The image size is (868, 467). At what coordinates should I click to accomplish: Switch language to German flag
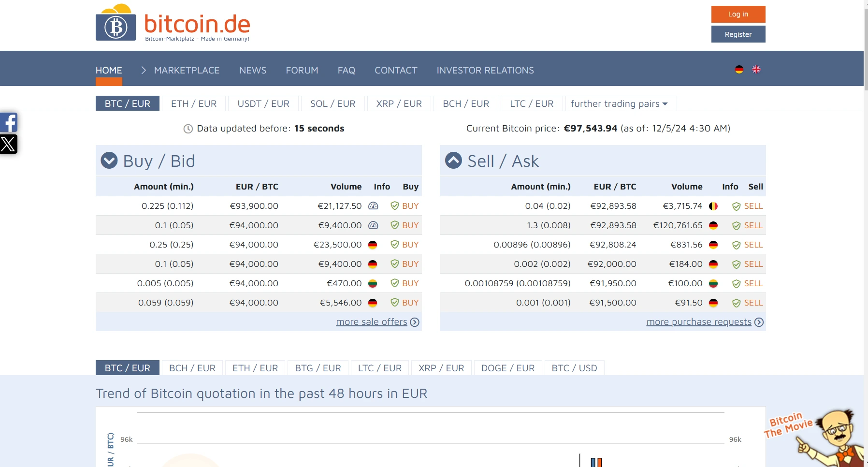(739, 70)
